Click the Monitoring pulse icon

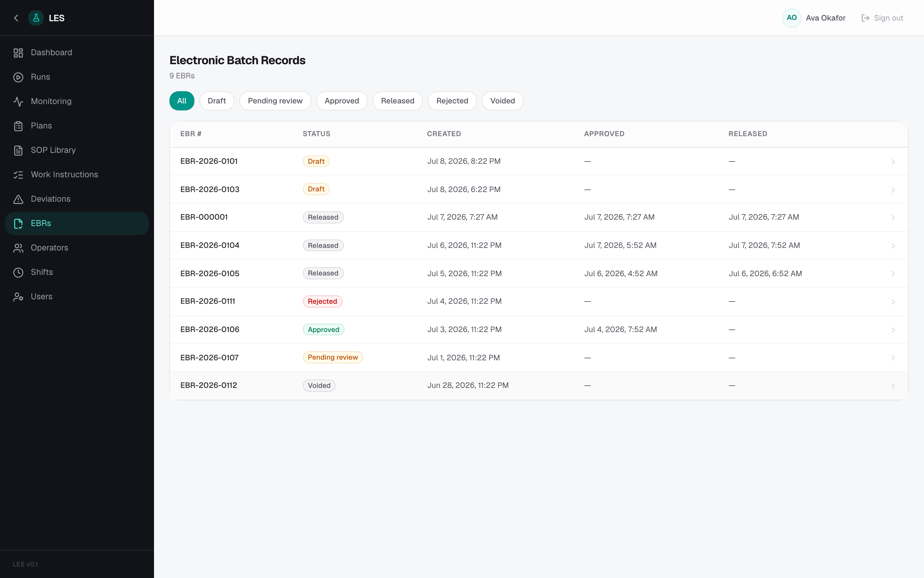pos(18,102)
